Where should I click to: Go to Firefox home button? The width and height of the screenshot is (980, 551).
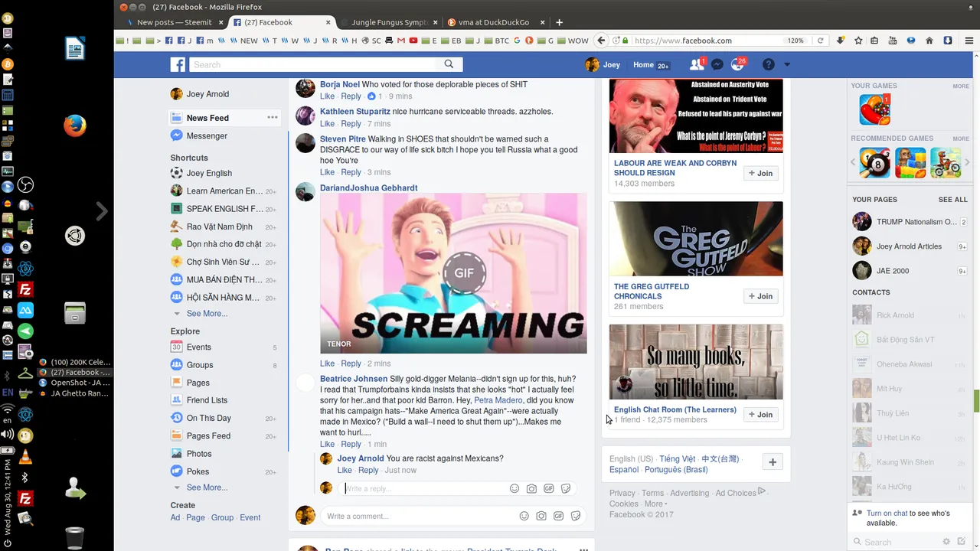pos(929,41)
